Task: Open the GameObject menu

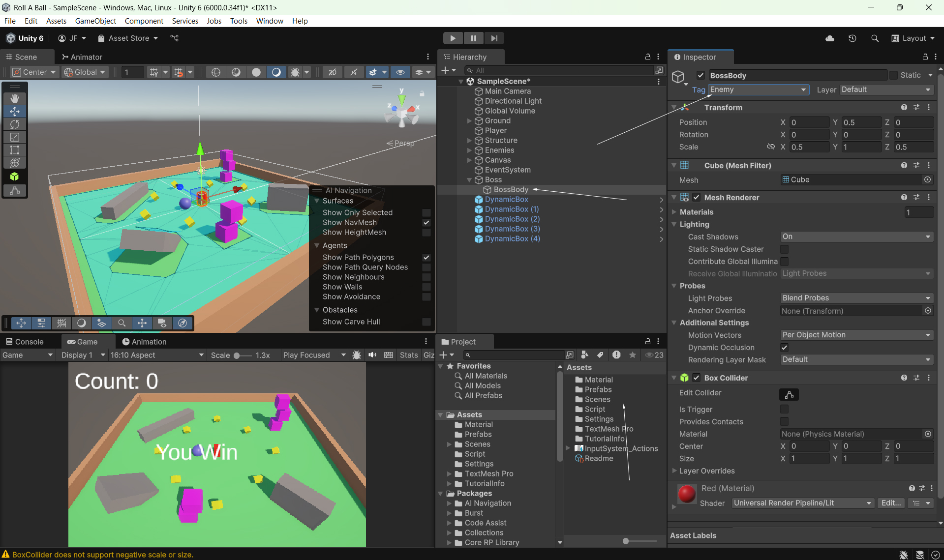Action: [x=95, y=21]
